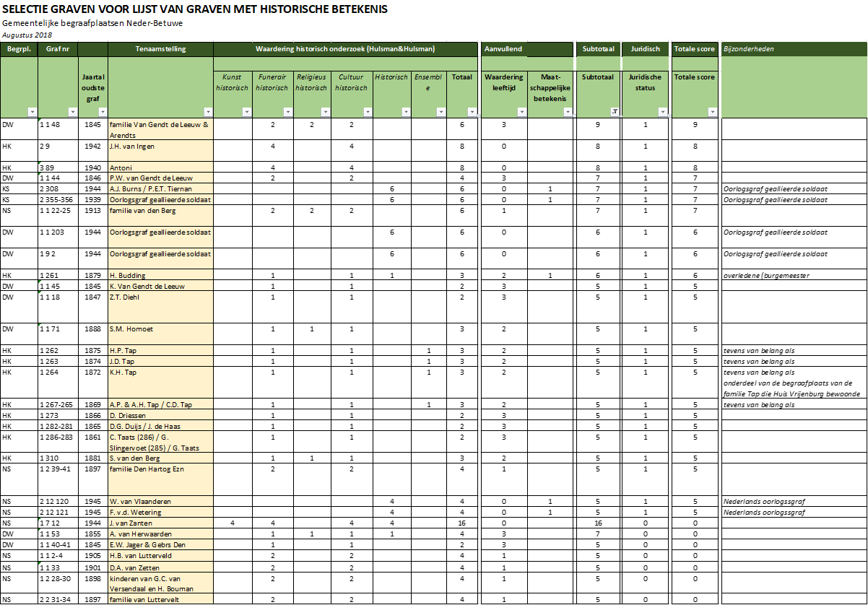Viewport: 868px width, 605px height.
Task: Select the Bijzonderheden header cell
Action: click(794, 49)
